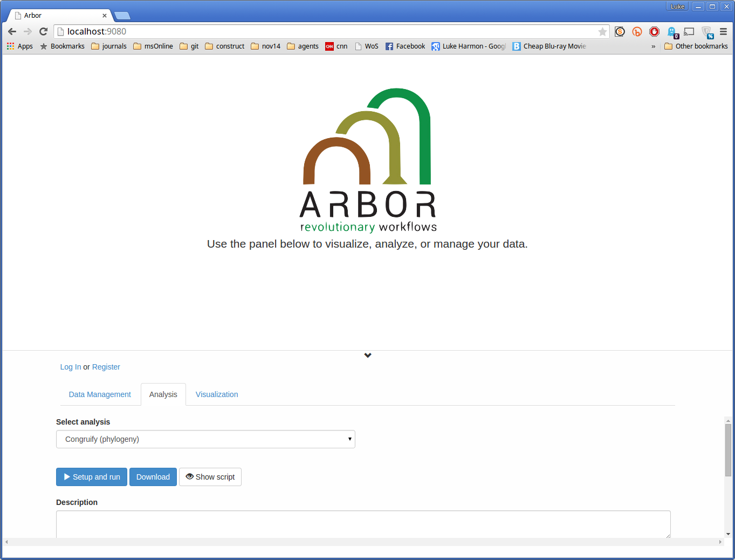
Task: Click the browser forward arrow
Action: click(28, 31)
